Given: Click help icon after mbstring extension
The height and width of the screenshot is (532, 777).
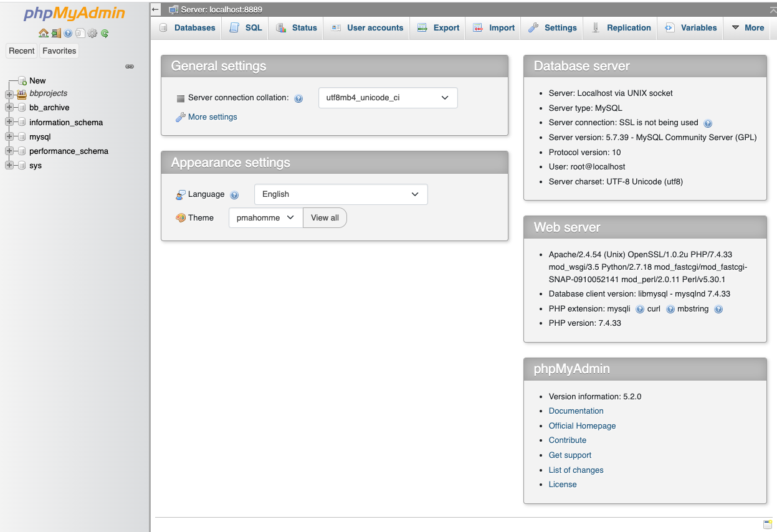Looking at the screenshot, I should tap(718, 309).
